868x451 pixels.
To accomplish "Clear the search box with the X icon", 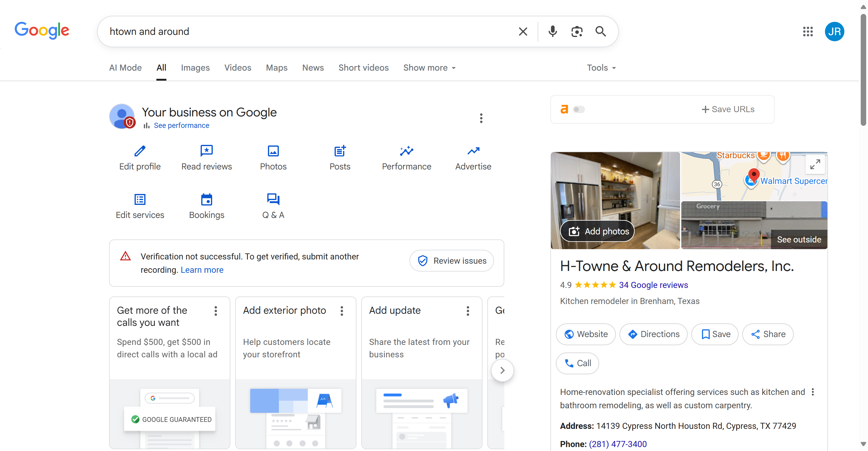I will (522, 31).
